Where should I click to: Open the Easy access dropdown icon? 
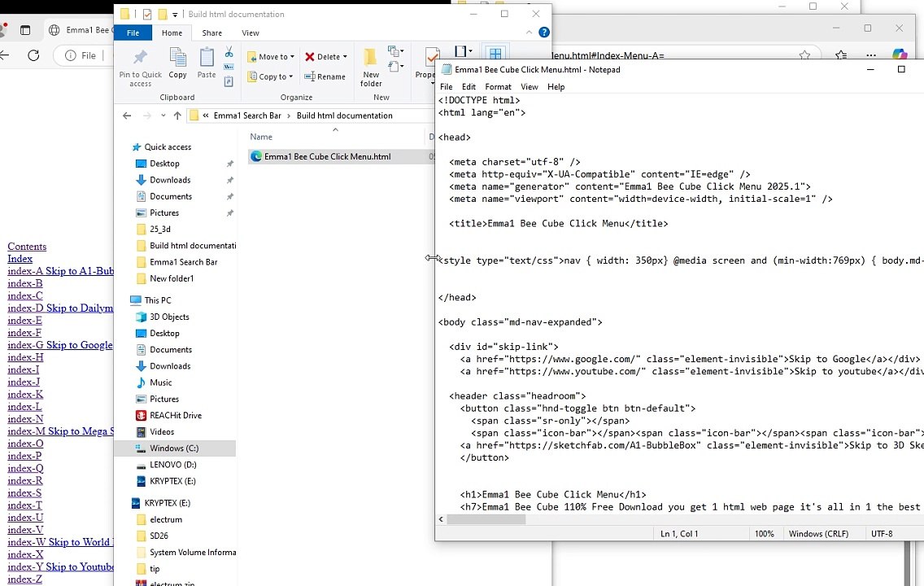(x=395, y=67)
